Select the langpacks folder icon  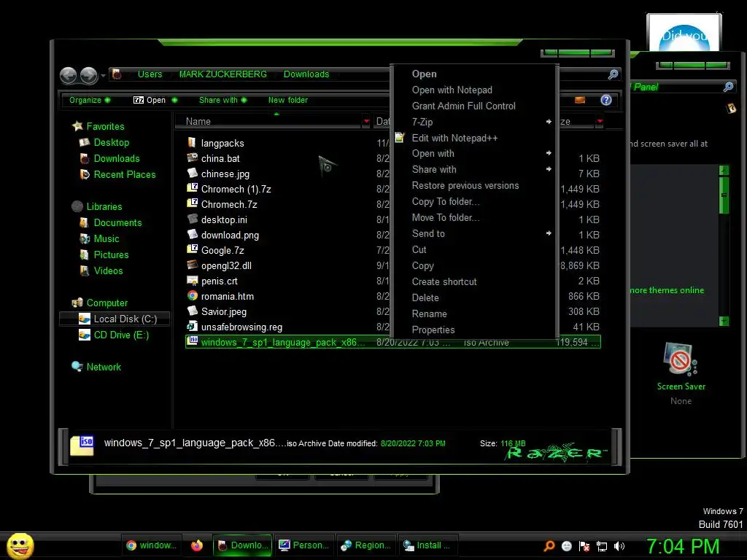pos(192,142)
